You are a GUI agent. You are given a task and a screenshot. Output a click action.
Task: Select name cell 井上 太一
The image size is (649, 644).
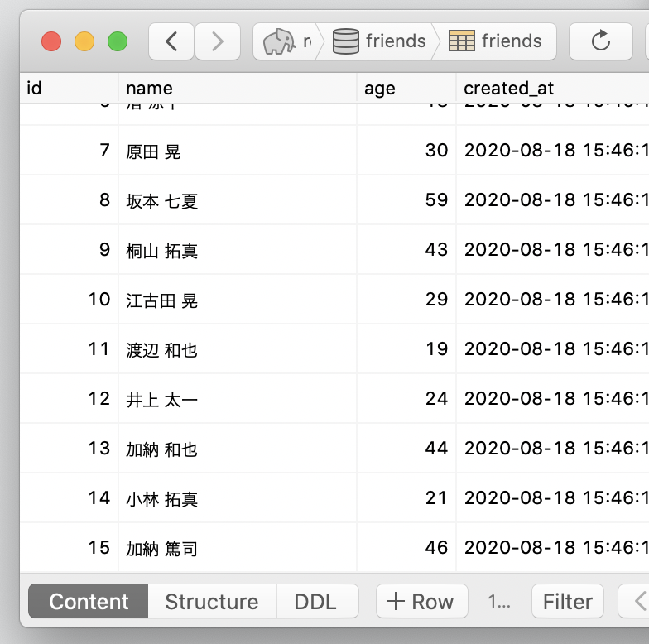(x=238, y=399)
